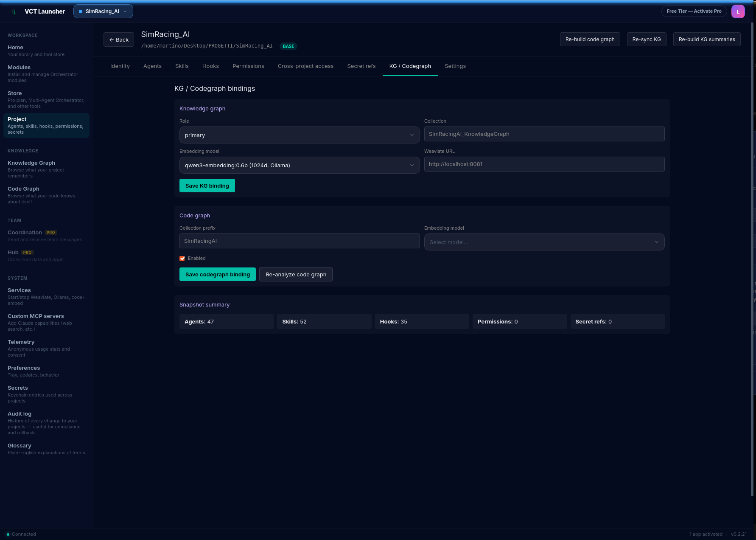Click the Hooks: 35 summary tile

point(422,321)
